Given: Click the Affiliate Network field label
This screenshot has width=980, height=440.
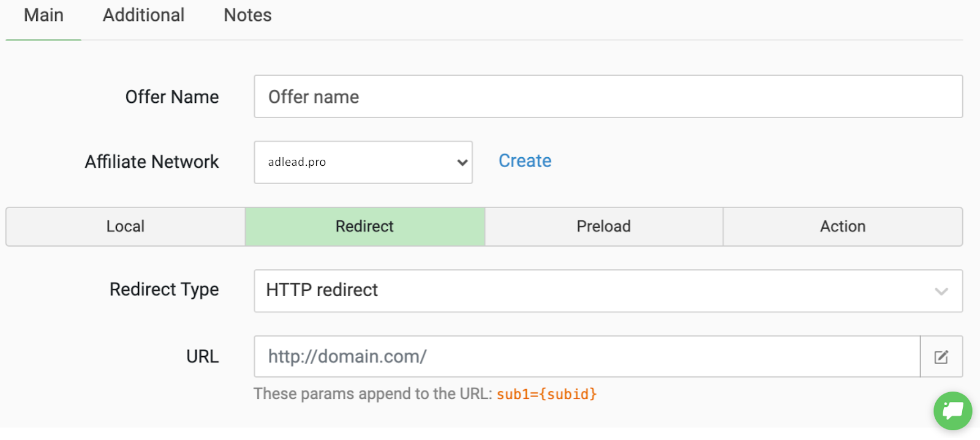Looking at the screenshot, I should coord(152,162).
